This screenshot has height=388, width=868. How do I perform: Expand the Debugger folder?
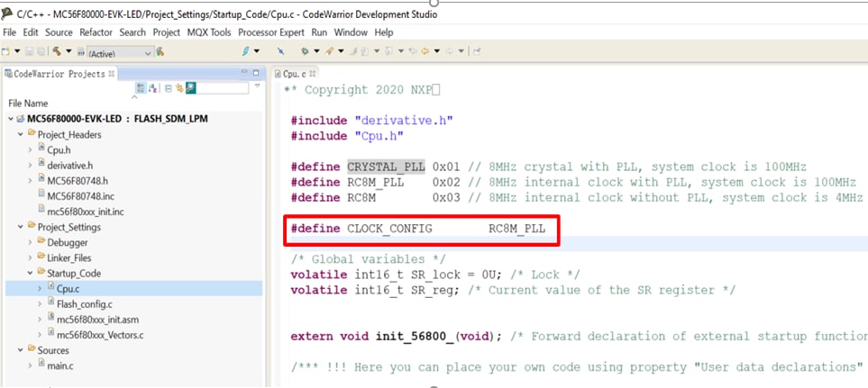click(x=32, y=243)
